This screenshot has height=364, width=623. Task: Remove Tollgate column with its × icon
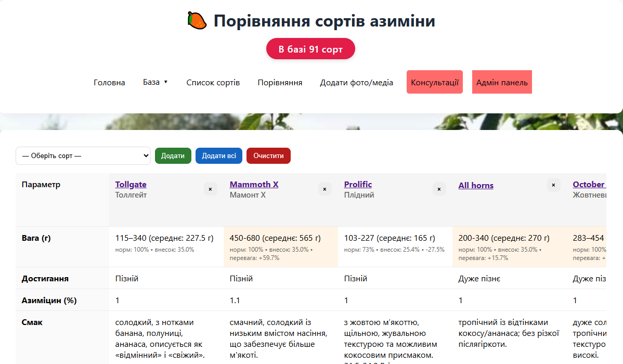[210, 189]
